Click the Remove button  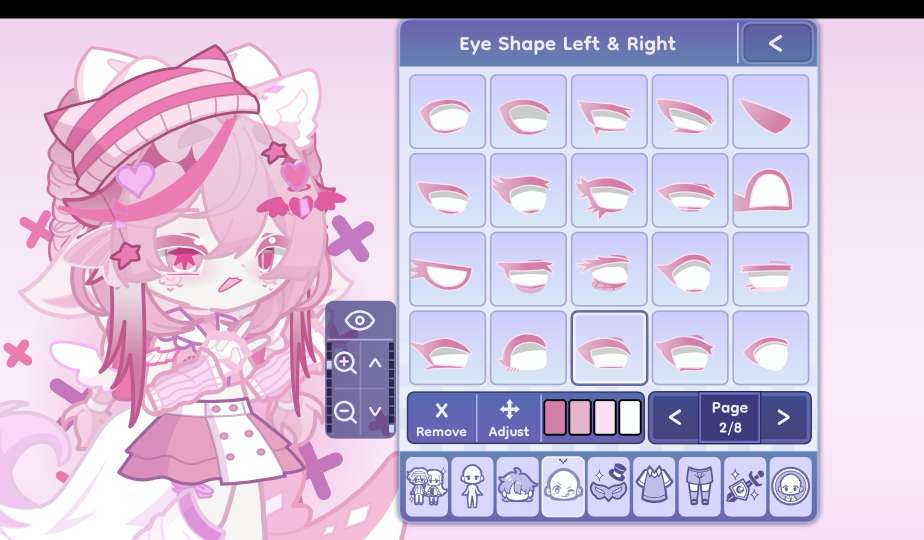441,418
